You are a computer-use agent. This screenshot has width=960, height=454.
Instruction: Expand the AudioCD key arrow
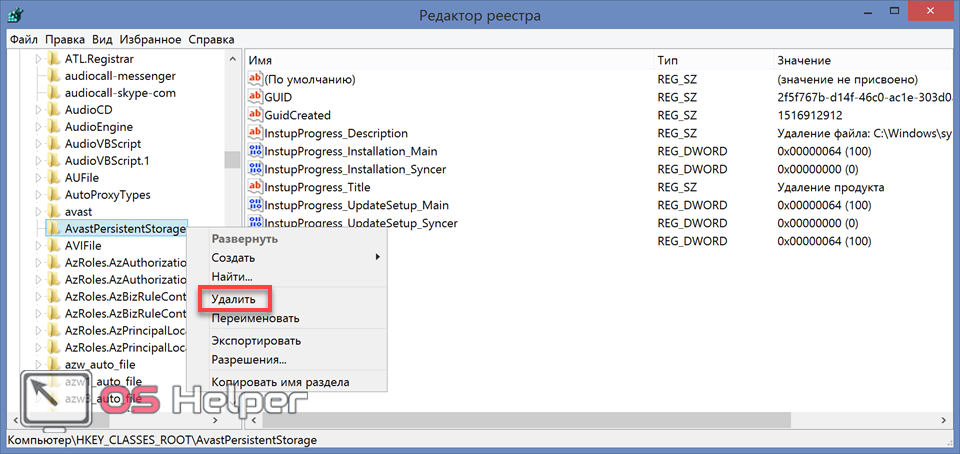(38, 110)
